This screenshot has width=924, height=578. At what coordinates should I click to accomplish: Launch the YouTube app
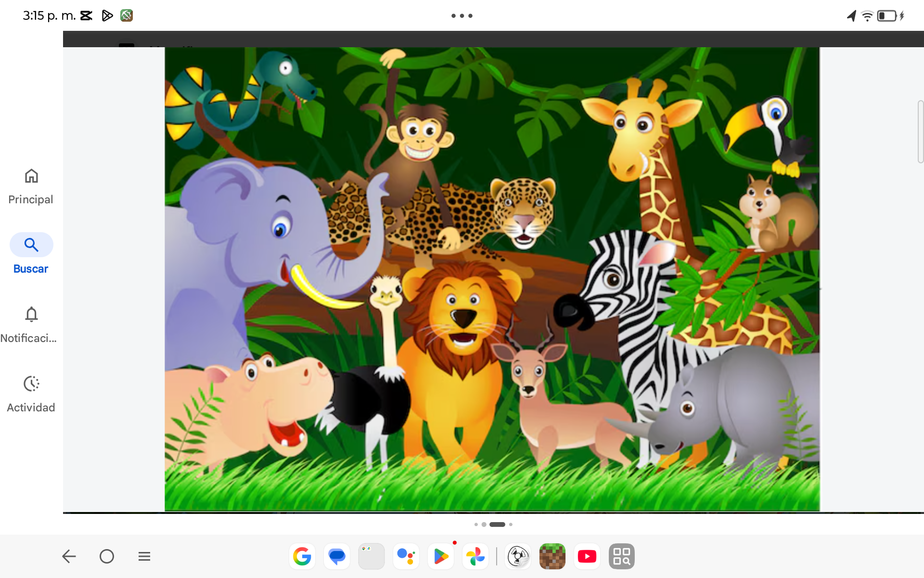pos(587,556)
